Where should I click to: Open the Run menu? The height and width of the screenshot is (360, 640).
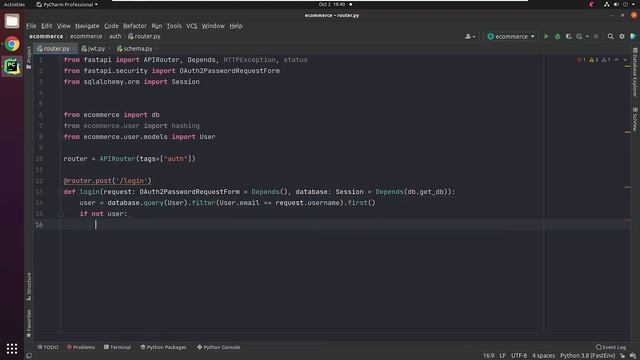coord(157,26)
